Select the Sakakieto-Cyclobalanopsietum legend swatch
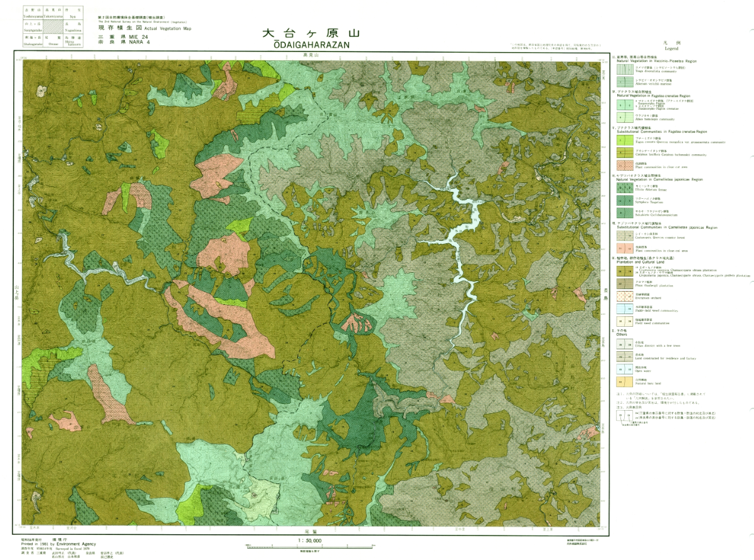Viewport: 754px width, 560px height. [x=624, y=214]
